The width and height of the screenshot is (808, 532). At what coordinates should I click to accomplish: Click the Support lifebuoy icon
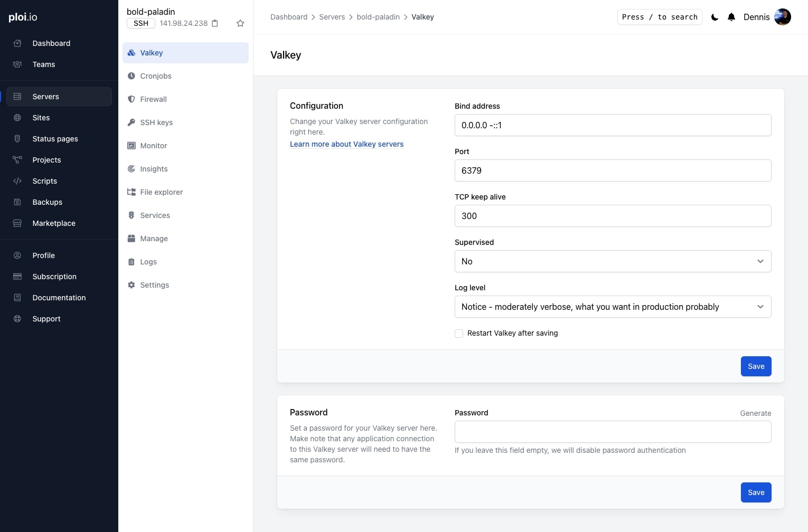[x=17, y=319]
